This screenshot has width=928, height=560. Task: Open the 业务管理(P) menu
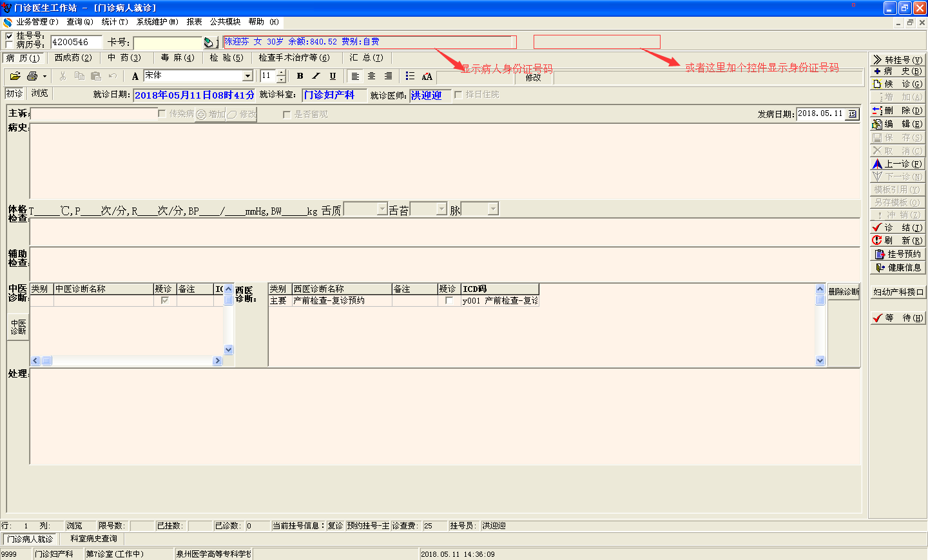(x=37, y=22)
